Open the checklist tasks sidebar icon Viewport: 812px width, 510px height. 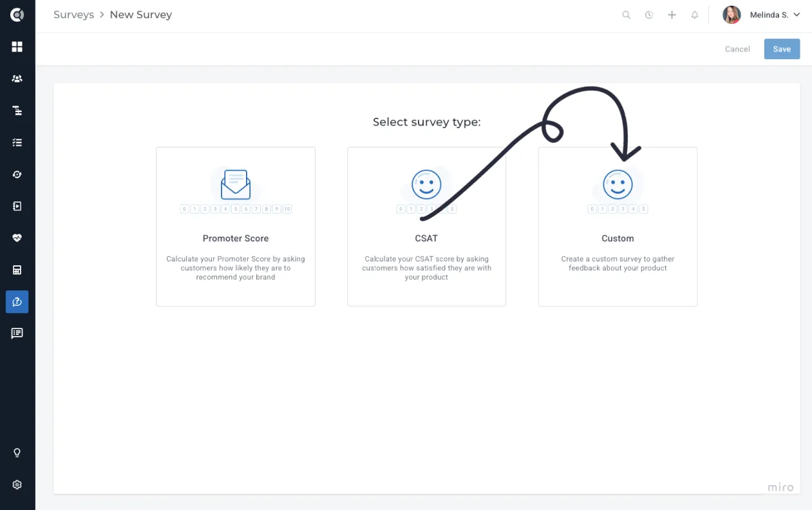[17, 142]
